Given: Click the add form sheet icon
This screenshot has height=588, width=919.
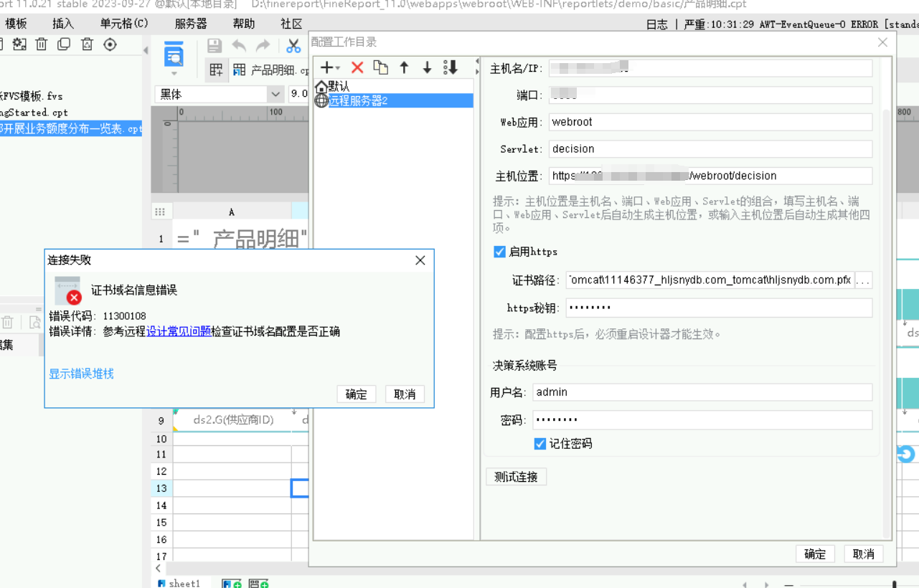Looking at the screenshot, I should pos(258,584).
